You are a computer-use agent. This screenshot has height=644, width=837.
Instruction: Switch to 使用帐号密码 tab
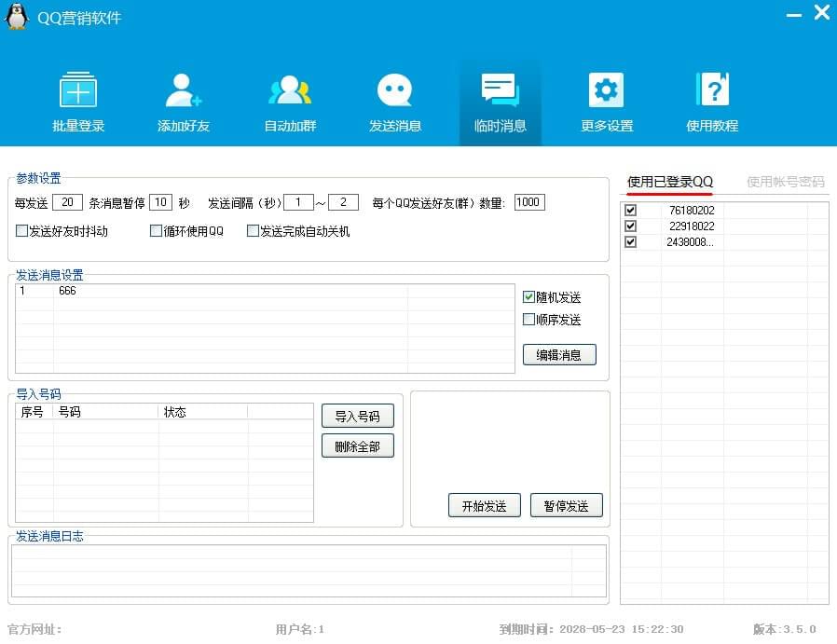(785, 182)
